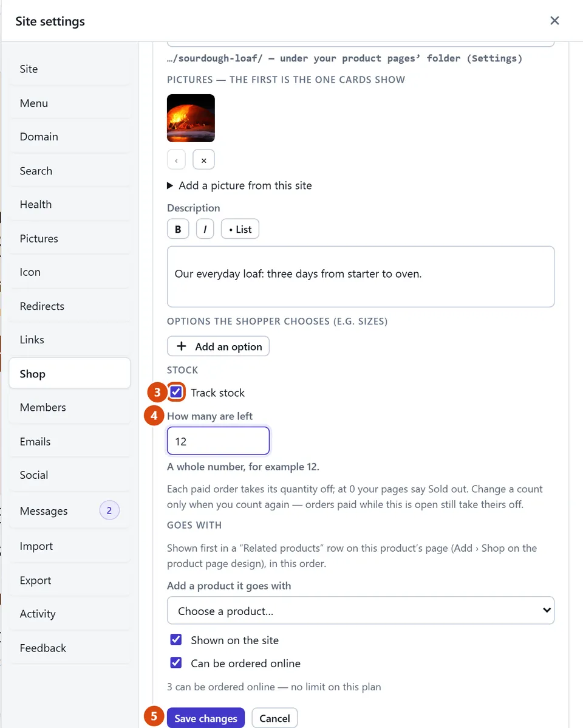The height and width of the screenshot is (728, 583).
Task: Open the Health section
Action: (x=70, y=204)
